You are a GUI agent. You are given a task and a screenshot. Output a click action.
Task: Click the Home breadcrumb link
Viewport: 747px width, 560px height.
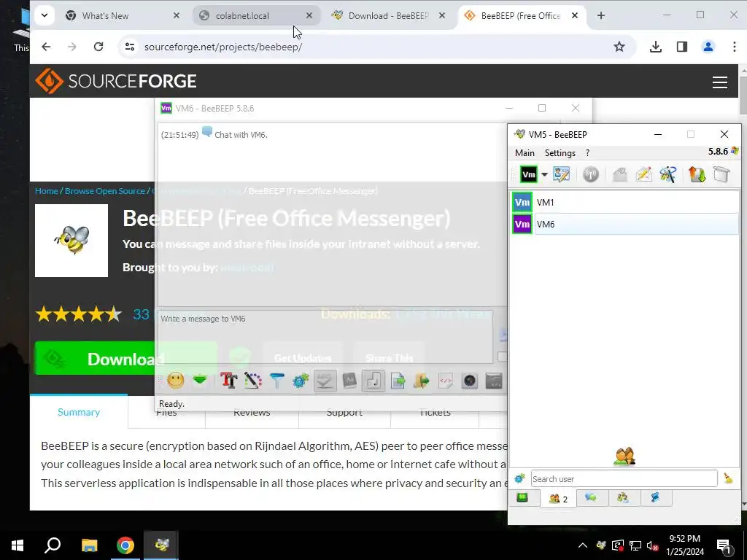pos(46,191)
